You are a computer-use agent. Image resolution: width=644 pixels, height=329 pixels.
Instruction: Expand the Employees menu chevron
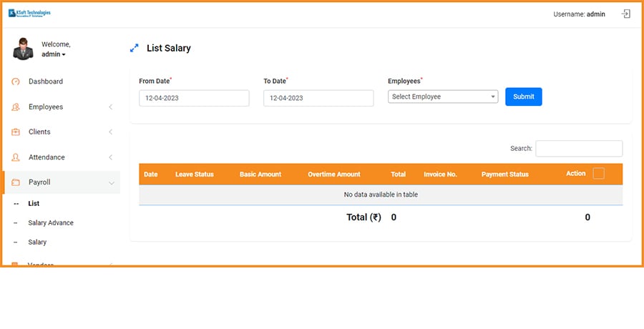(x=110, y=107)
